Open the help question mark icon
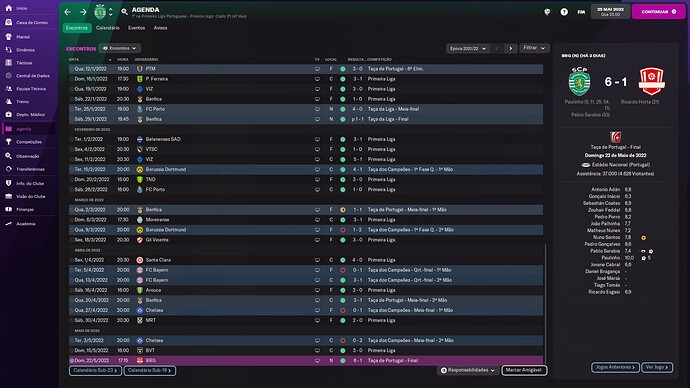The width and height of the screenshot is (690, 388). pyautogui.click(x=564, y=12)
